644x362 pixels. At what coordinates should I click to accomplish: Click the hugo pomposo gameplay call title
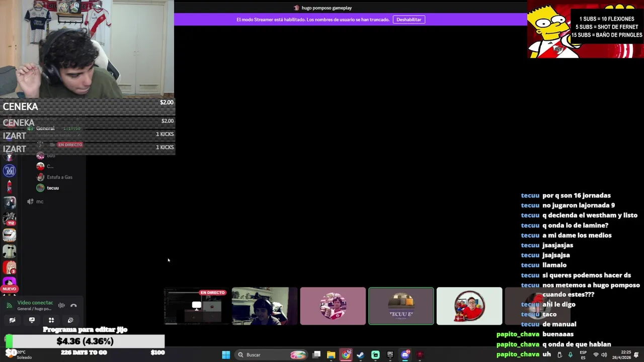click(327, 8)
